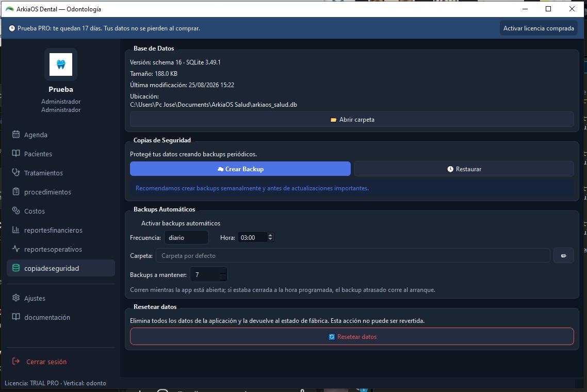
Task: Open the Frecuencia dropdown showing diario
Action: (x=186, y=237)
